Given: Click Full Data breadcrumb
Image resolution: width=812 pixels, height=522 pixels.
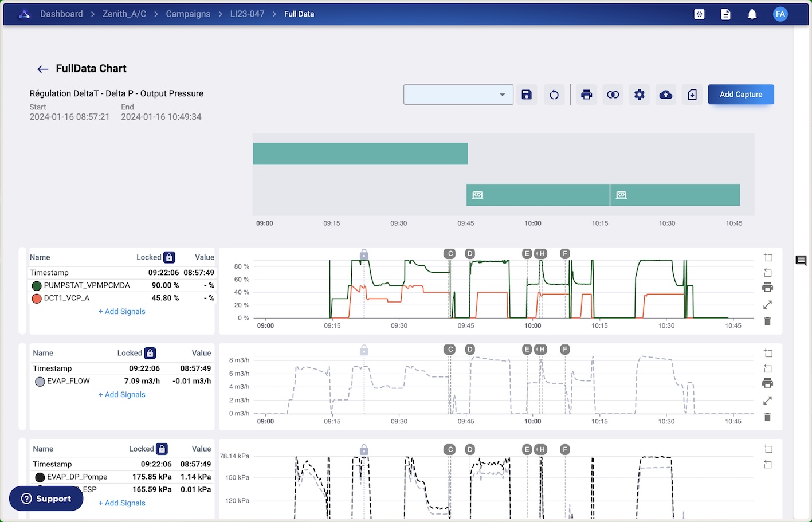Looking at the screenshot, I should (299, 14).
